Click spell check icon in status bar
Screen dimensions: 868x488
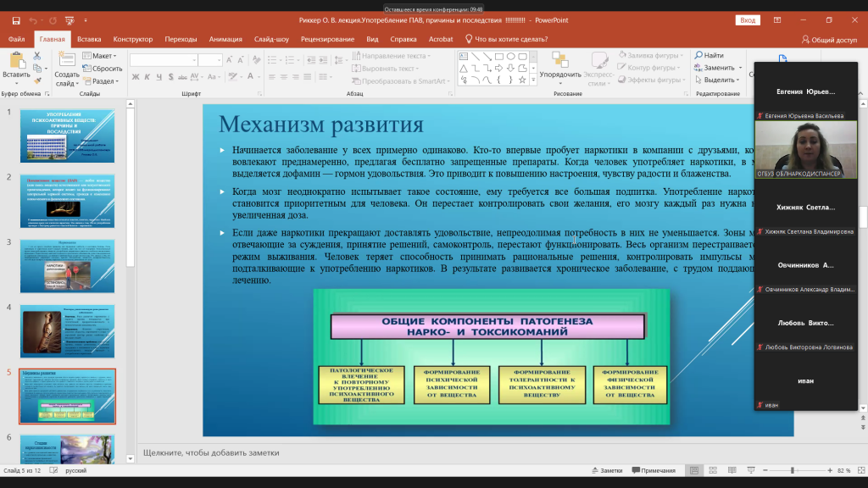(x=53, y=470)
